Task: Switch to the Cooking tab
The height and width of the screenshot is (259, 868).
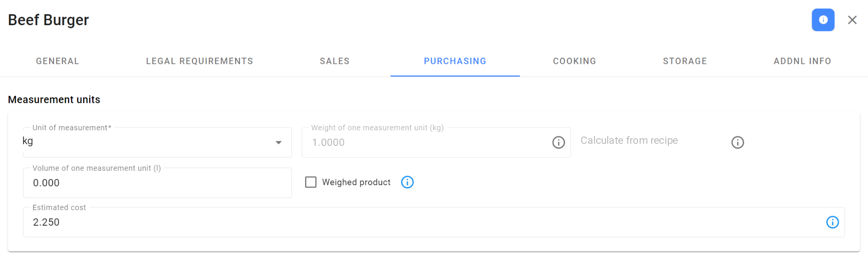Action: tap(574, 61)
